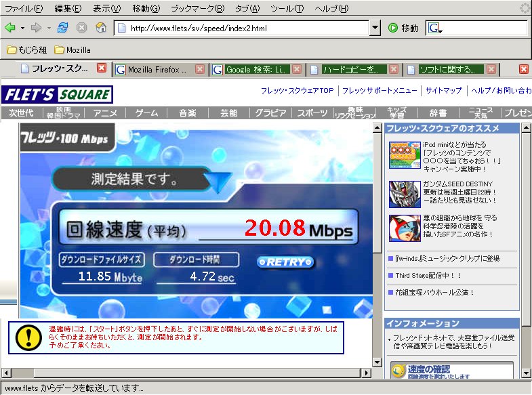Open the Mozilla bookmark folder
Image resolution: width=532 pixels, height=395 pixels.
click(x=73, y=50)
